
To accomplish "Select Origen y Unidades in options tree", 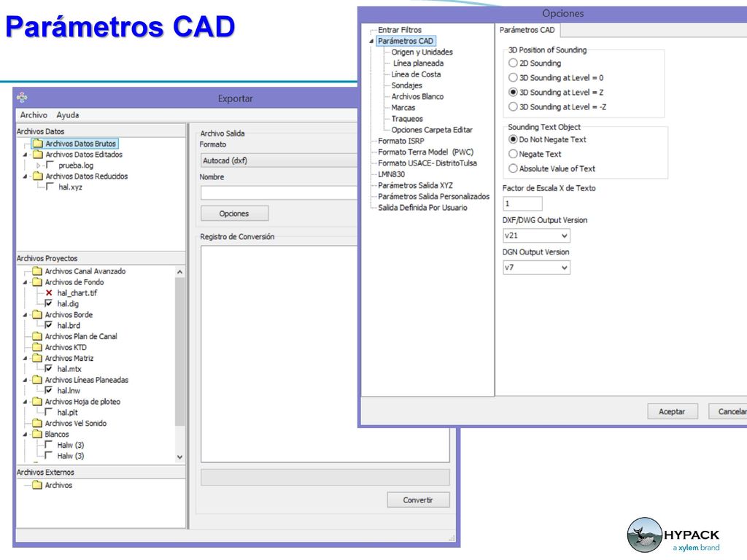I will tap(422, 52).
